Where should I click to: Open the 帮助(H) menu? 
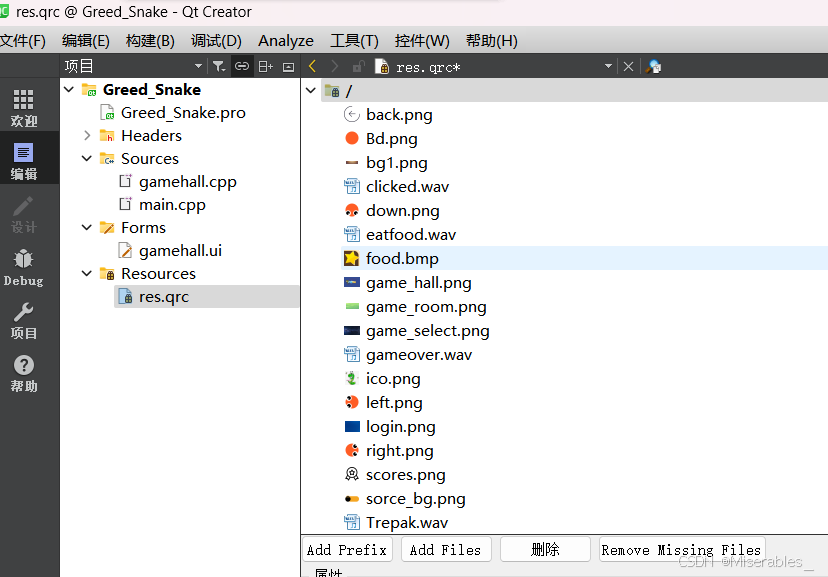pyautogui.click(x=492, y=41)
